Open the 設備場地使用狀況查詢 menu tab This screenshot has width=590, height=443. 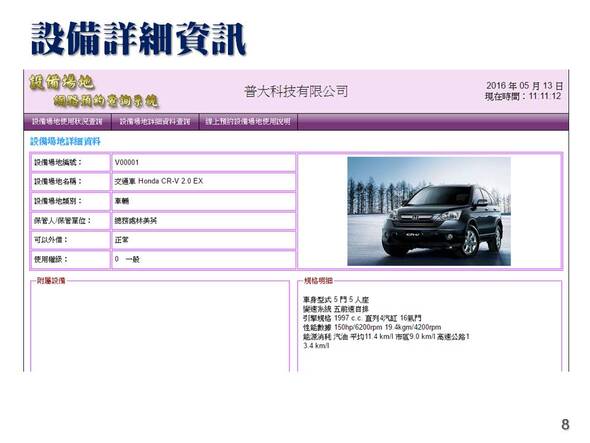click(67, 122)
